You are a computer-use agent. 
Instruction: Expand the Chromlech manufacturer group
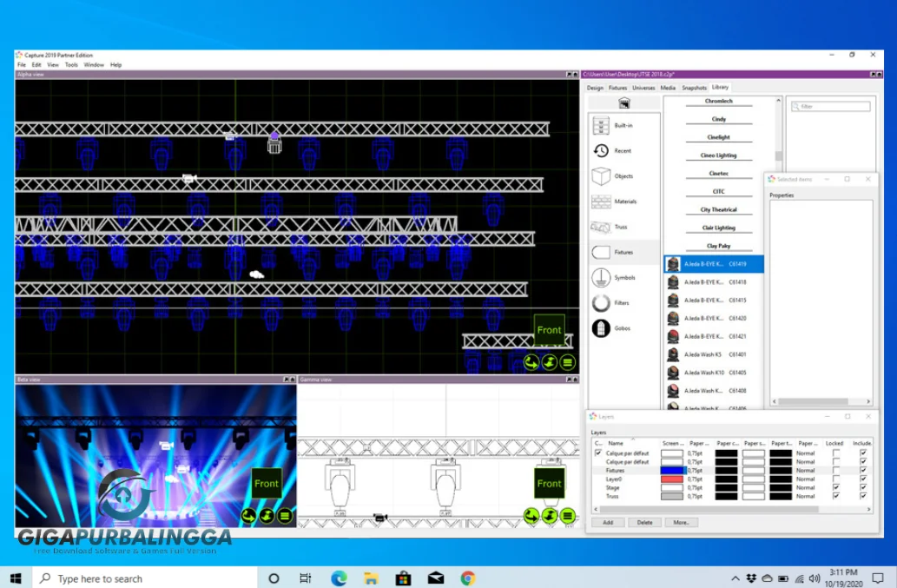(x=718, y=102)
